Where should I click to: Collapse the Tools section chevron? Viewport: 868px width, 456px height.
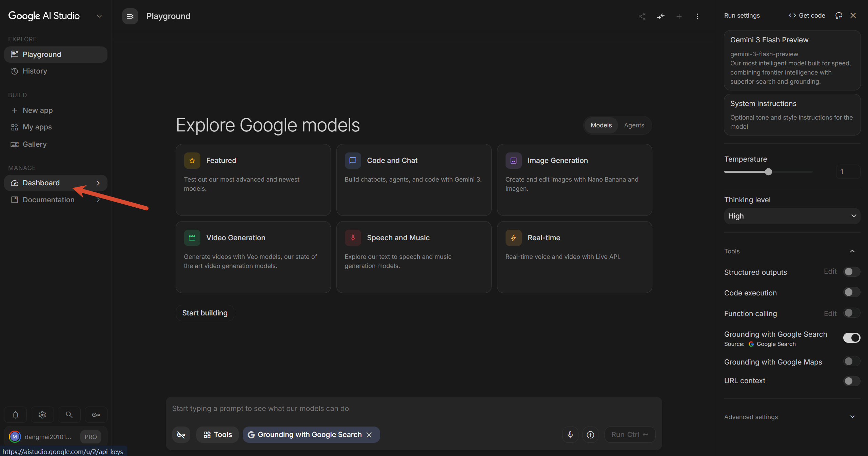852,251
